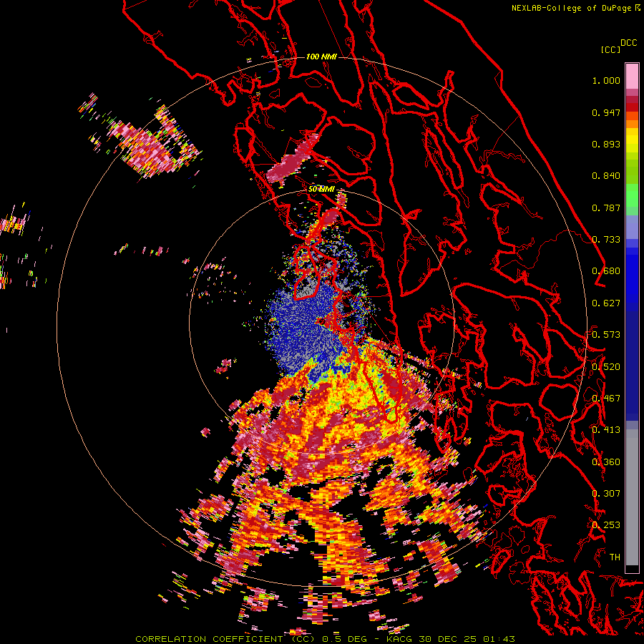Image resolution: width=644 pixels, height=644 pixels.
Task: Click the 0.467 scale value
Action: point(606,399)
